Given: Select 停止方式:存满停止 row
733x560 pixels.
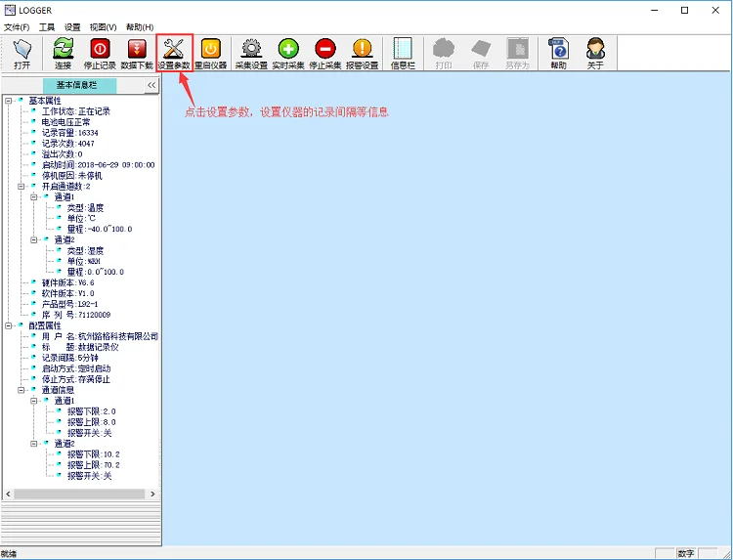Looking at the screenshot, I should (76, 379).
